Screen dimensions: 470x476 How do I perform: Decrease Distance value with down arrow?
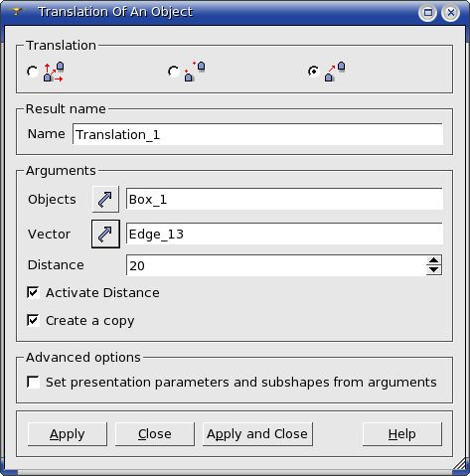tap(433, 270)
